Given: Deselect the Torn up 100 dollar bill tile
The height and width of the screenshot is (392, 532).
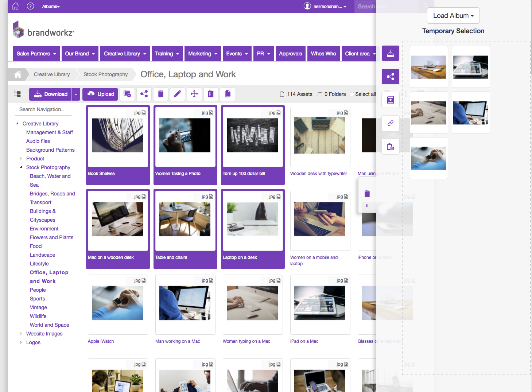Looking at the screenshot, I should pyautogui.click(x=253, y=145).
